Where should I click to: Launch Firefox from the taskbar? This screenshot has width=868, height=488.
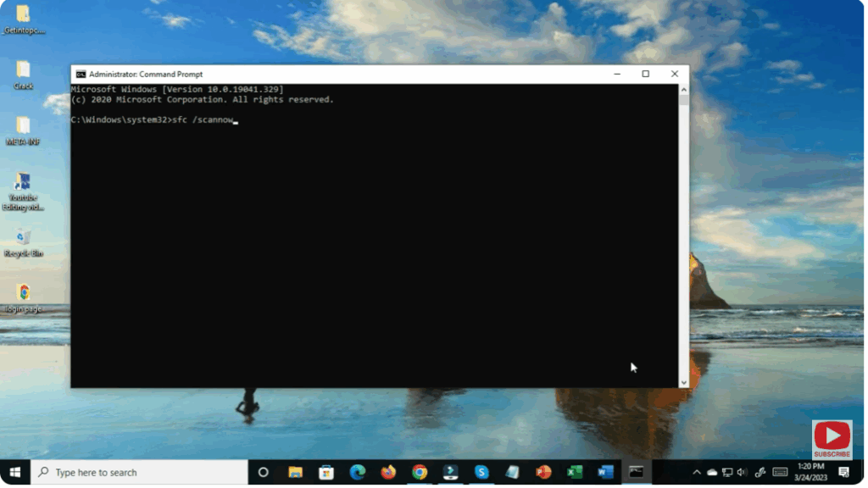point(388,472)
